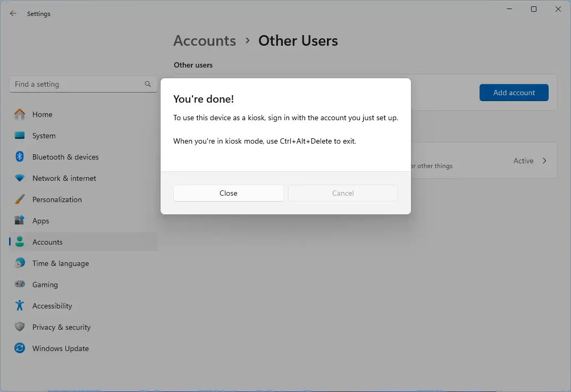This screenshot has height=392, width=571.
Task: Close the You're done dialog
Action: click(x=228, y=193)
